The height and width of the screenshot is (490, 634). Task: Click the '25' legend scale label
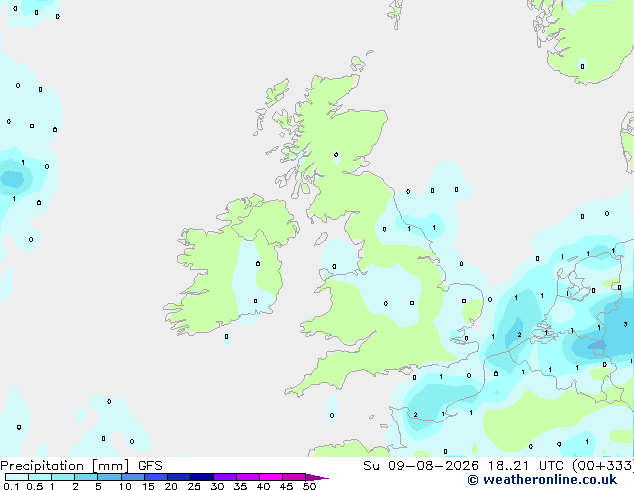[x=194, y=486]
